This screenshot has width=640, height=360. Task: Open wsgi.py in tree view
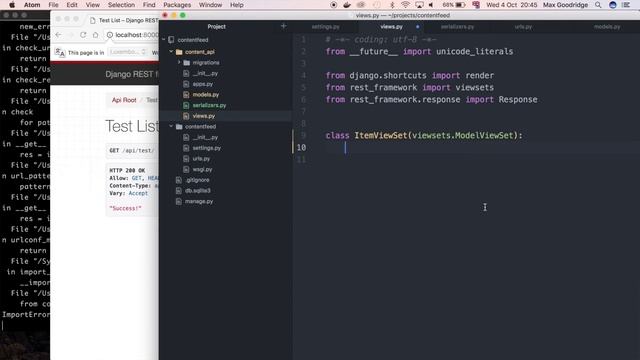coord(202,169)
